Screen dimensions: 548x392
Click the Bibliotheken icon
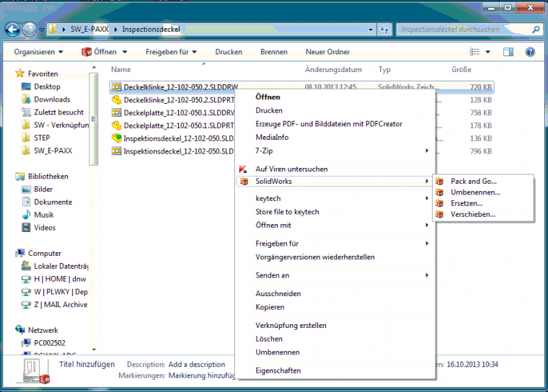coord(20,176)
